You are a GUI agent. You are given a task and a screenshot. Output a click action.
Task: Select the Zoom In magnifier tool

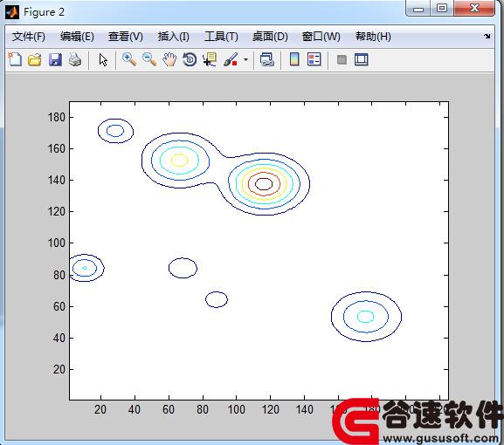129,59
